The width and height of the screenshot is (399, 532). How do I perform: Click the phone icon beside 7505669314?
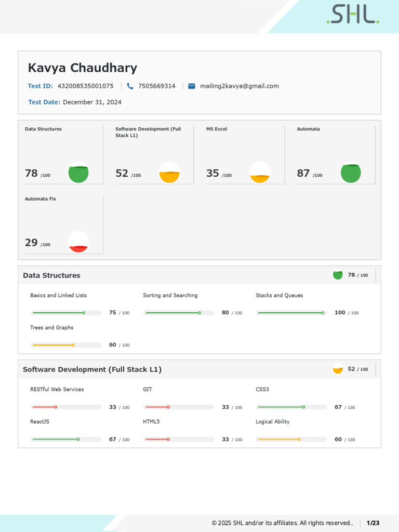(x=130, y=86)
